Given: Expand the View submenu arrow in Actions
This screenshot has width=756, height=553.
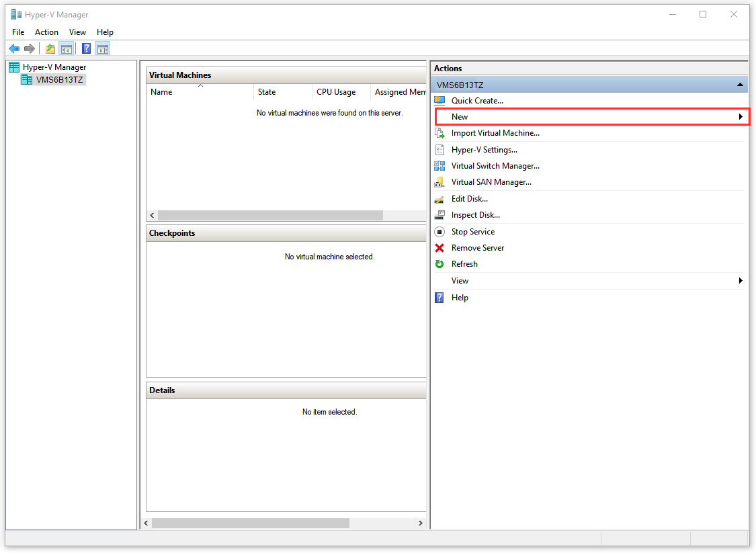Looking at the screenshot, I should [741, 281].
